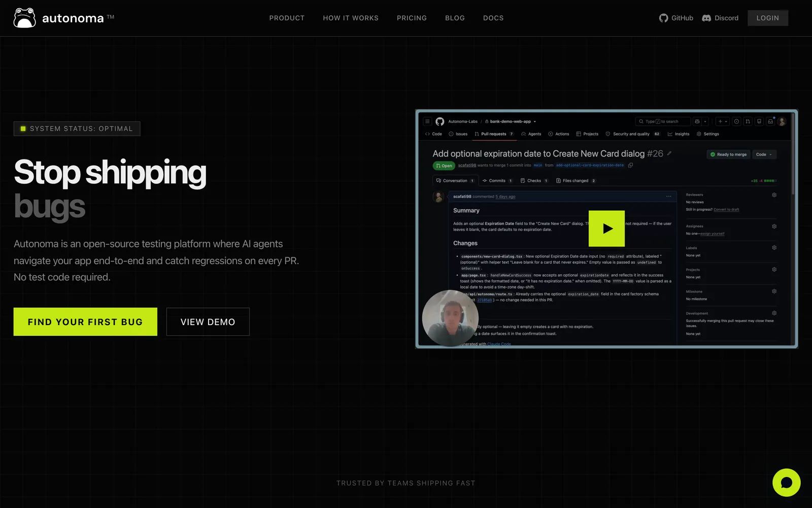Open the Copilot dropdown arrow in the preview
Screen dimensions: 812x508
point(705,121)
